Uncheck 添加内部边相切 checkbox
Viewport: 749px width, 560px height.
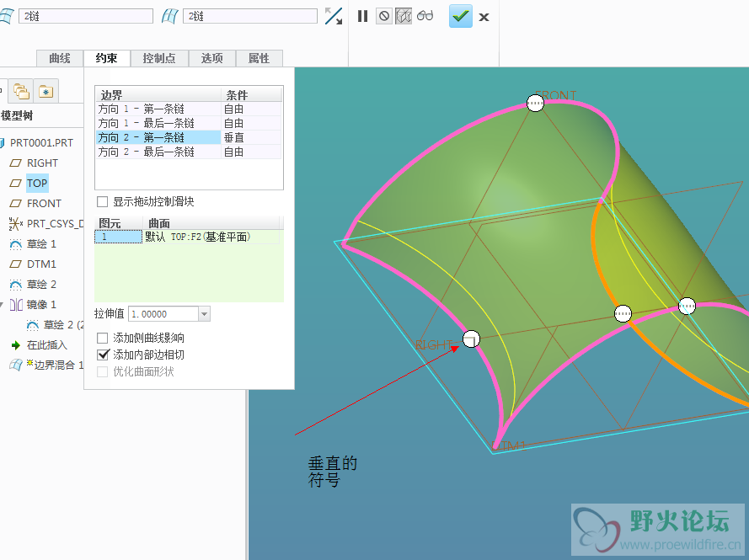[103, 355]
